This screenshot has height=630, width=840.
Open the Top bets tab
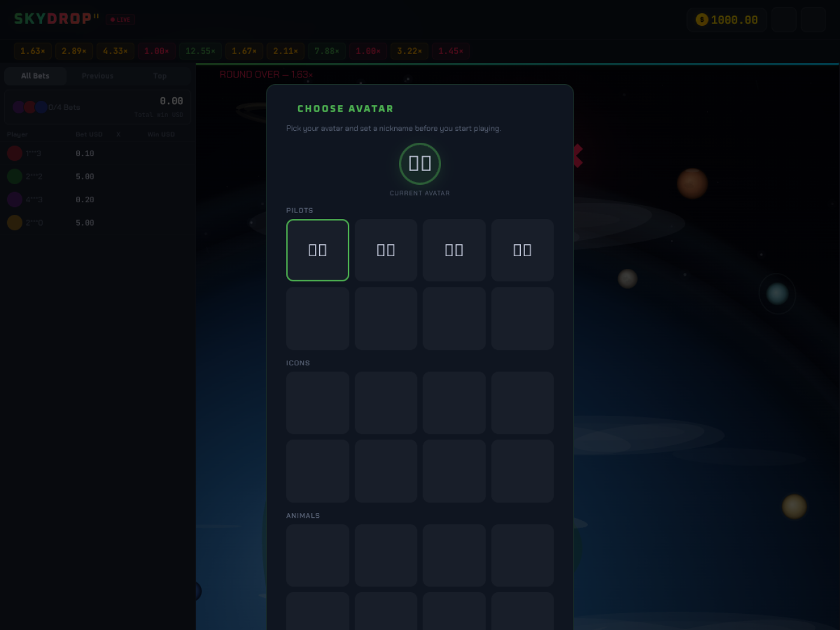tap(160, 76)
